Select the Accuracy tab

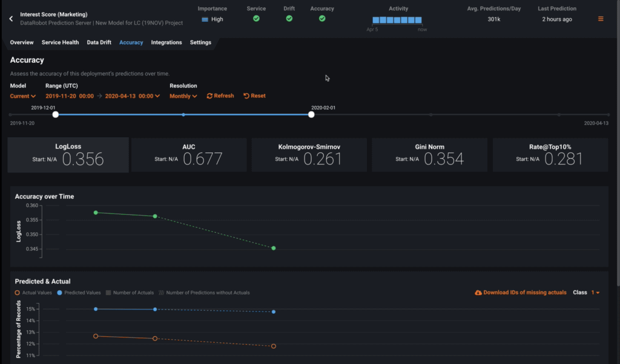(x=131, y=42)
